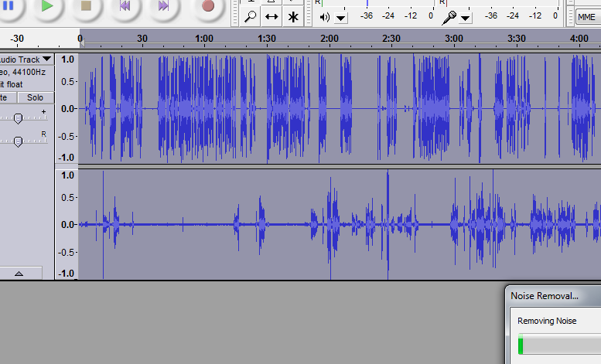601x364 pixels.
Task: Click the blue Pause button
Action: coord(9,6)
